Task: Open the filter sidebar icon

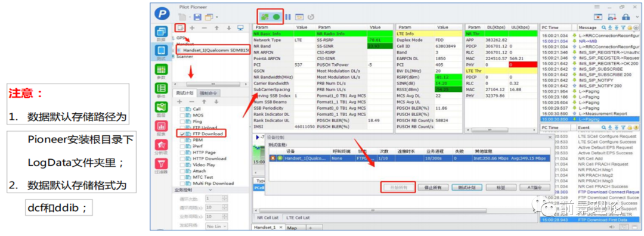Action: click(162, 166)
